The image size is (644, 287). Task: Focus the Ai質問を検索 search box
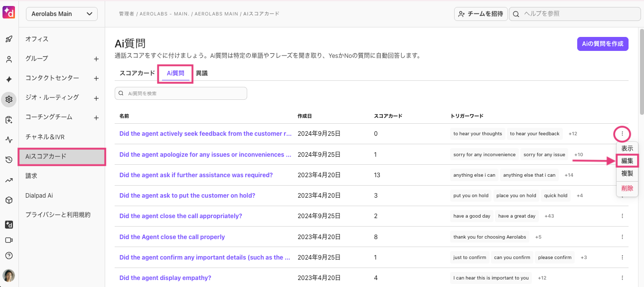pos(181,93)
